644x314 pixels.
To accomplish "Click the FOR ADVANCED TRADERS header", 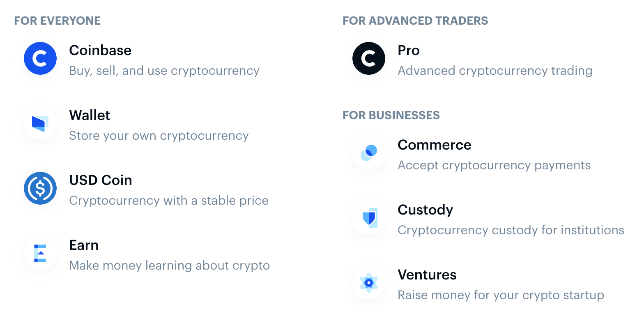I will (416, 20).
